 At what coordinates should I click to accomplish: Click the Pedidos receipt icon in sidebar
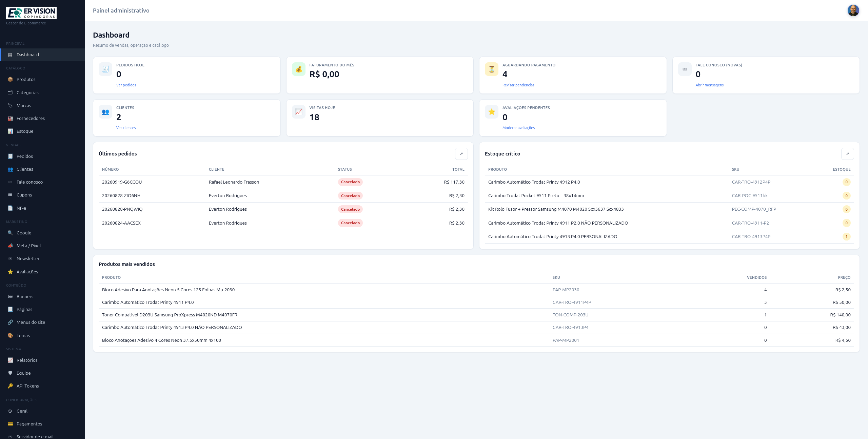pos(10,156)
